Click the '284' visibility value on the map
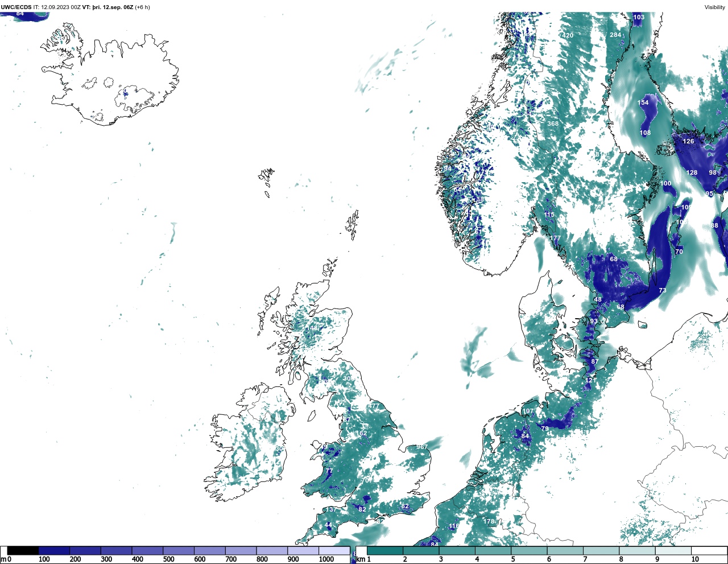Viewport: 728px width, 564px height. (615, 35)
